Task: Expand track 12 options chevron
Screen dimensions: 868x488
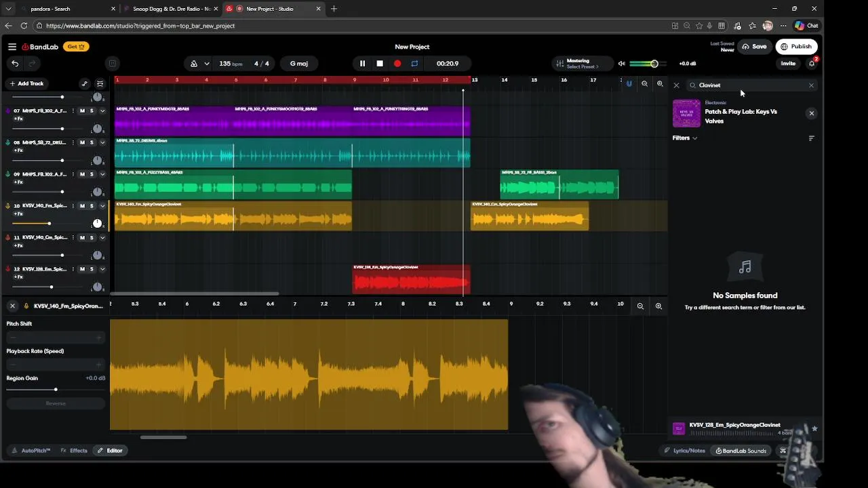Action: click(102, 269)
